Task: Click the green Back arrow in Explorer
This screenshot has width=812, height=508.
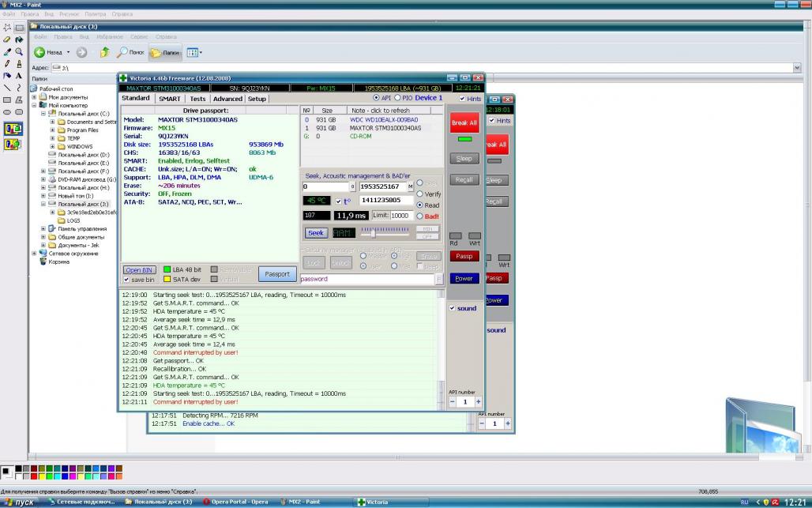Action: [39, 52]
